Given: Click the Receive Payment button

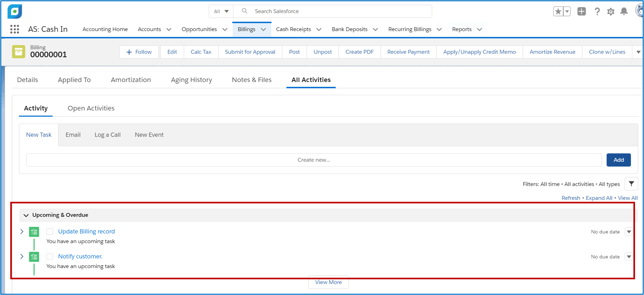Looking at the screenshot, I should pyautogui.click(x=409, y=52).
